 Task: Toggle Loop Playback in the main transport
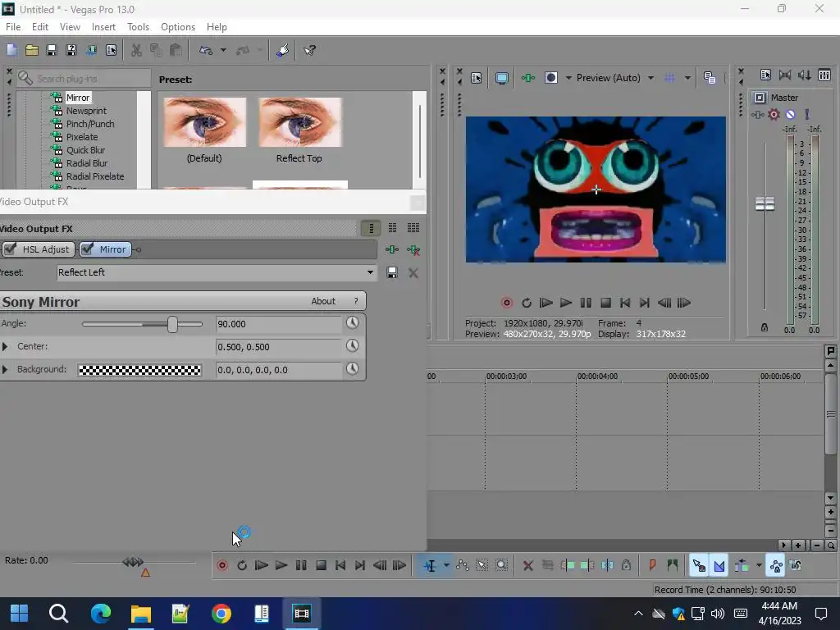[x=242, y=565]
